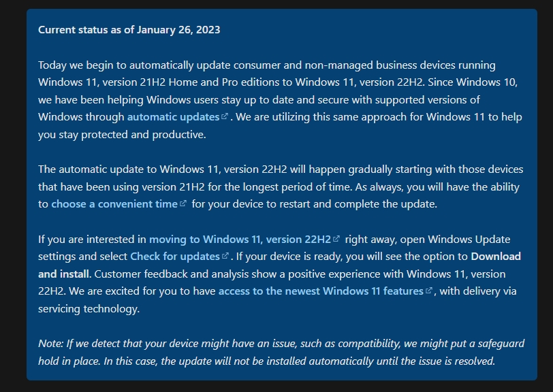Click the dark margin outside the blue panel
The width and height of the screenshot is (553, 392).
(13, 196)
